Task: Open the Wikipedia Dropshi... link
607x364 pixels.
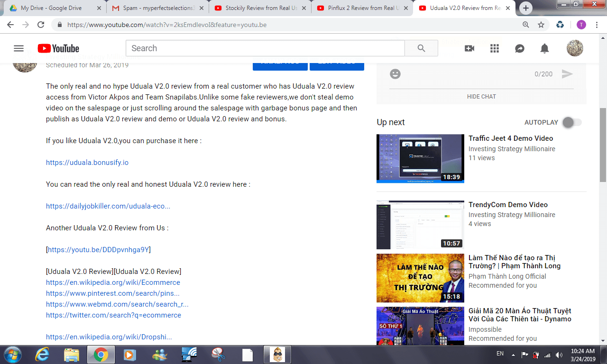Action: click(x=109, y=337)
